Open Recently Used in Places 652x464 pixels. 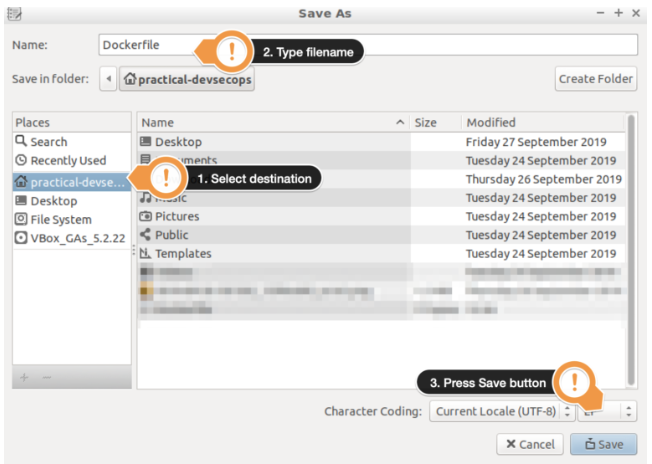point(72,160)
